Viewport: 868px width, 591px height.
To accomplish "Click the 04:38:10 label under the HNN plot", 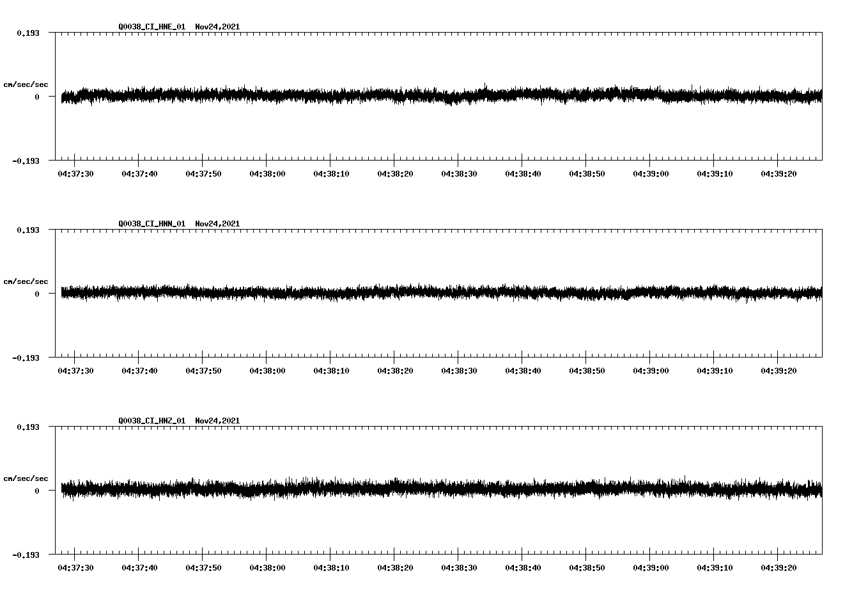I will click(x=331, y=371).
